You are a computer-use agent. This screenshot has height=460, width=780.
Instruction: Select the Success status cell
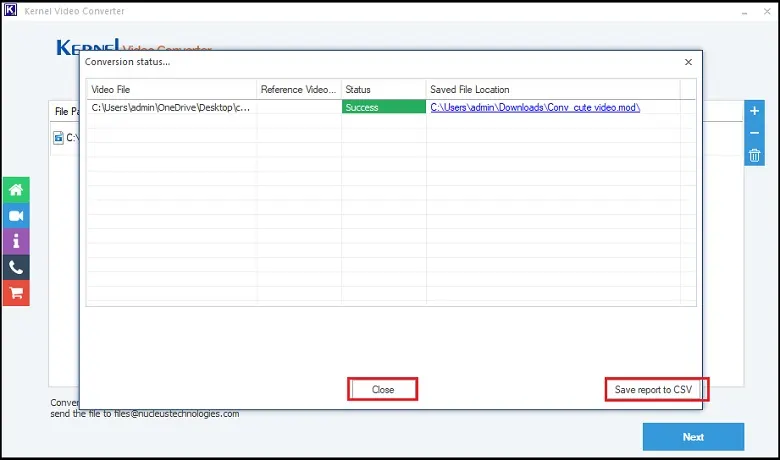pos(384,107)
